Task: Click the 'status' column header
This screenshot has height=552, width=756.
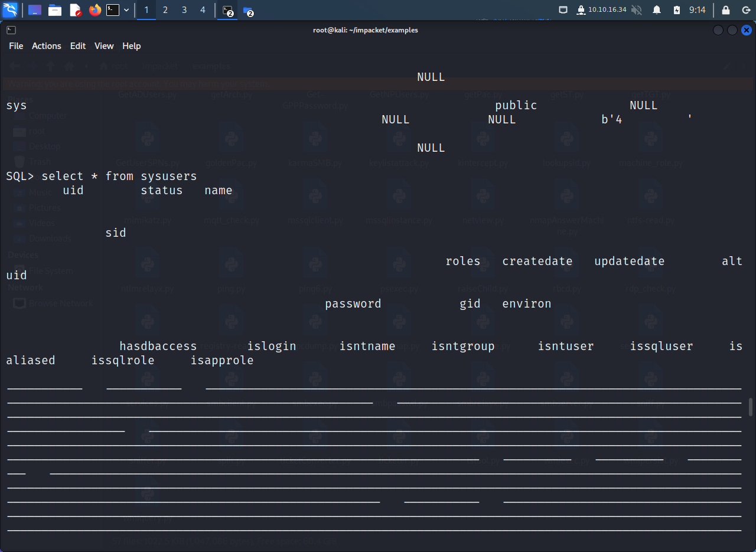Action: [x=162, y=190]
